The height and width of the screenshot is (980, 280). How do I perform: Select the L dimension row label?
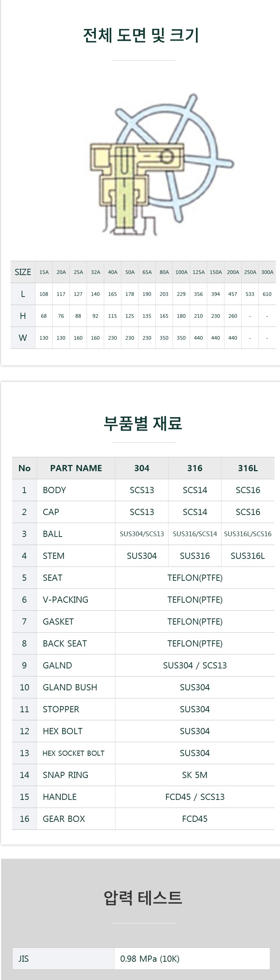pyautogui.click(x=23, y=294)
